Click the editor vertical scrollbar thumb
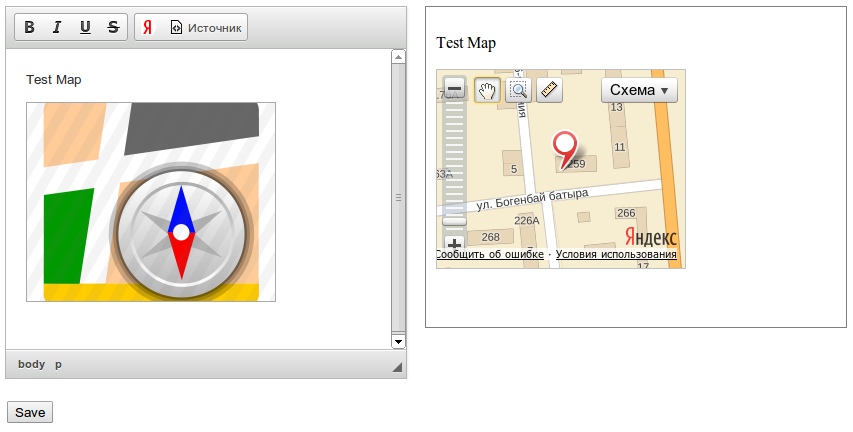 (398, 198)
